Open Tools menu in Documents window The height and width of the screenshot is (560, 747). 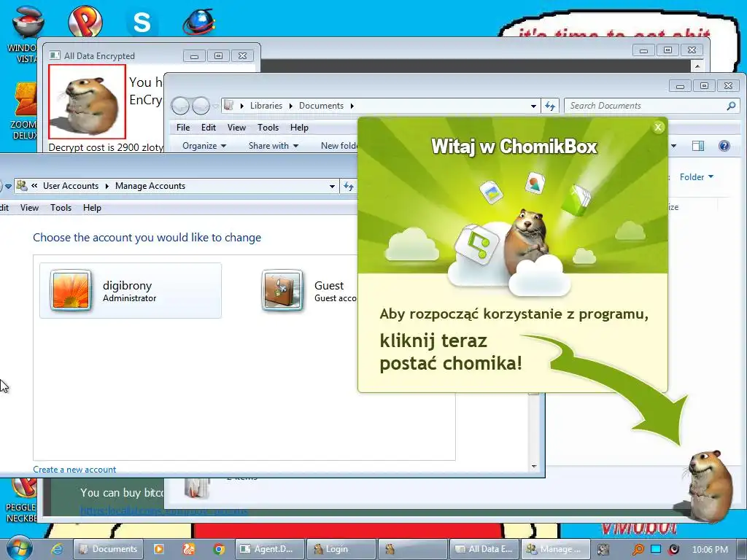click(x=268, y=128)
